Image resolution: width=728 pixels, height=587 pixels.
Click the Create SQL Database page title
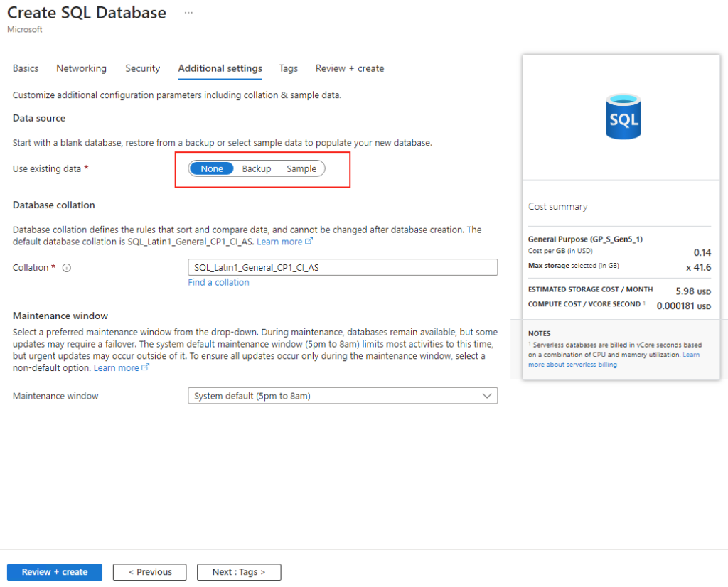(87, 13)
